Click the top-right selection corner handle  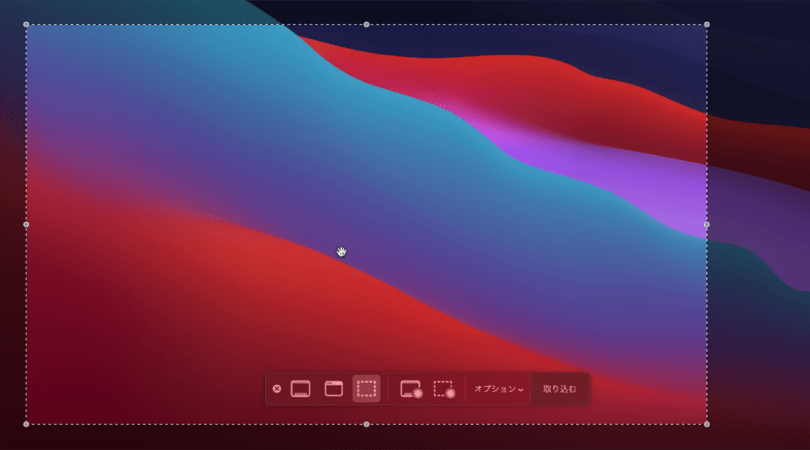(707, 24)
